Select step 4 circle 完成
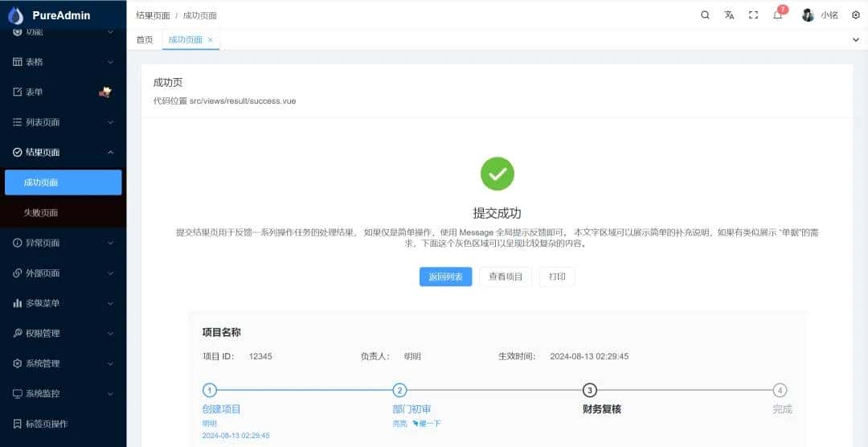The height and width of the screenshot is (447, 868). click(780, 391)
